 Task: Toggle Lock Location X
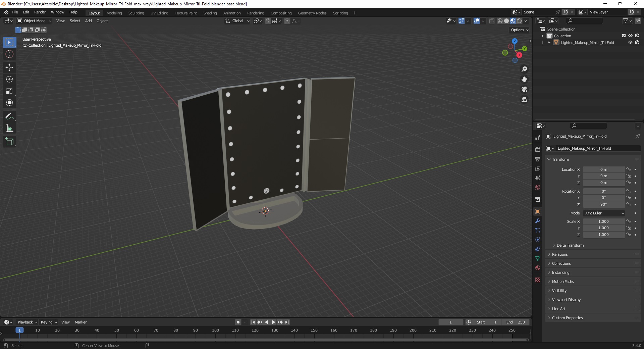pyautogui.click(x=629, y=169)
